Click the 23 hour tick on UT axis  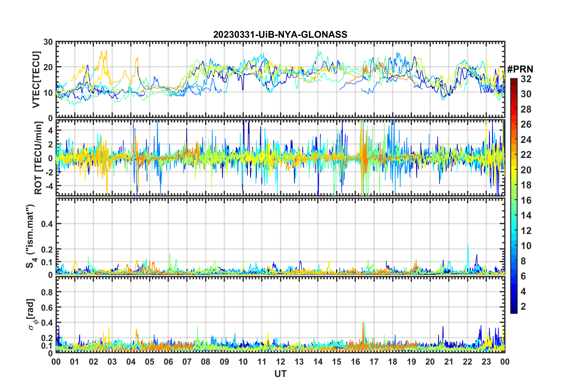click(x=486, y=362)
